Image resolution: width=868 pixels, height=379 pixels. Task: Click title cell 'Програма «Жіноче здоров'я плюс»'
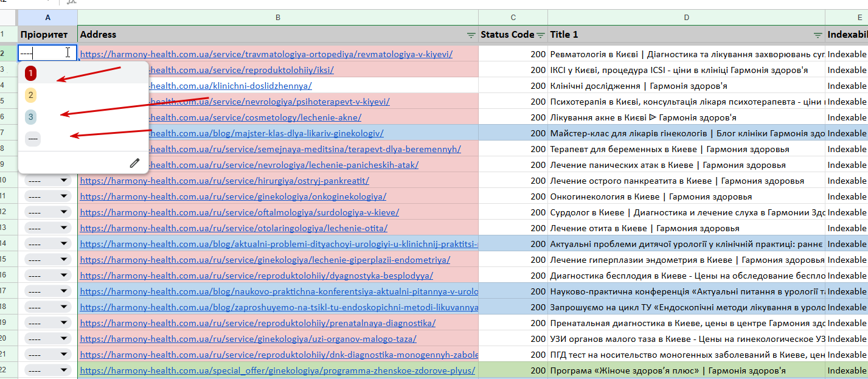pos(686,370)
